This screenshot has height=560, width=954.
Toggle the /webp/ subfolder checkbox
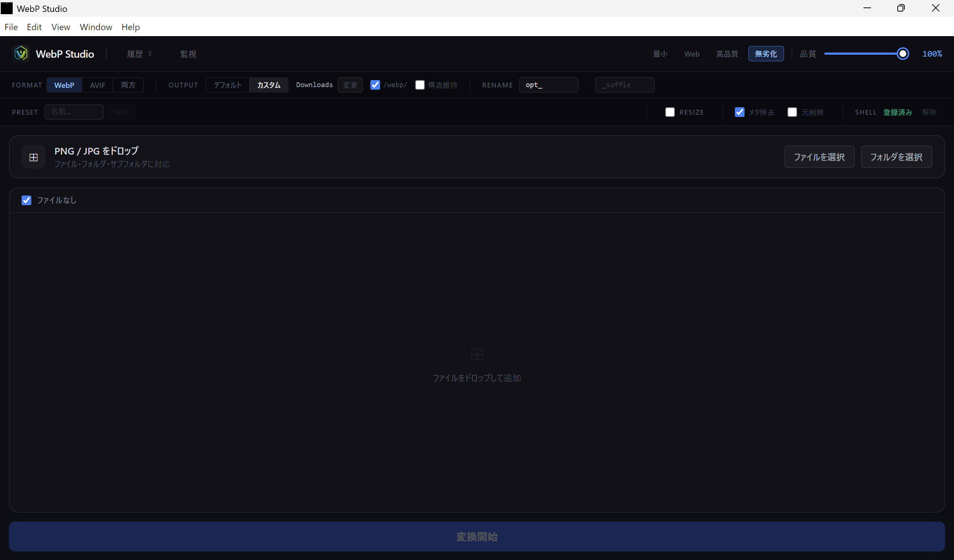tap(375, 85)
